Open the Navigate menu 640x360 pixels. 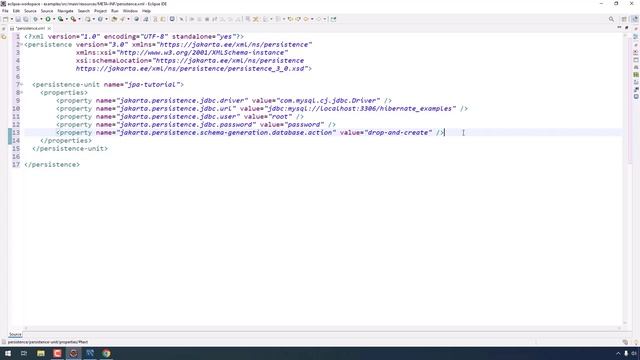click(x=65, y=11)
